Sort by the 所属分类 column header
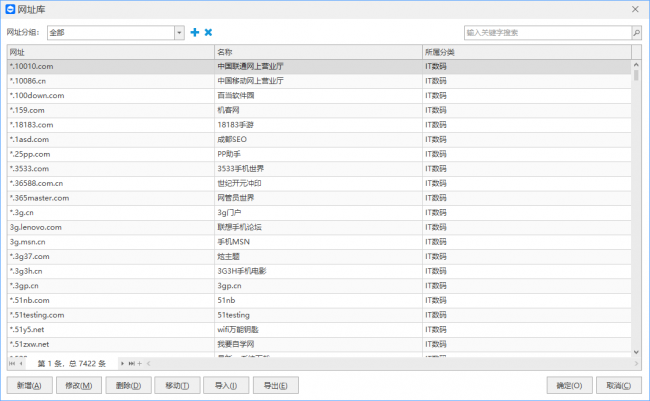Viewport: 650px width, 401px height. click(527, 52)
